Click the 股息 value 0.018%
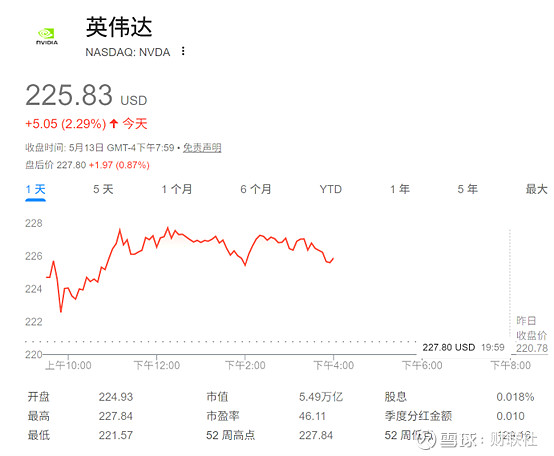Image resolution: width=554 pixels, height=456 pixels. coord(515,397)
